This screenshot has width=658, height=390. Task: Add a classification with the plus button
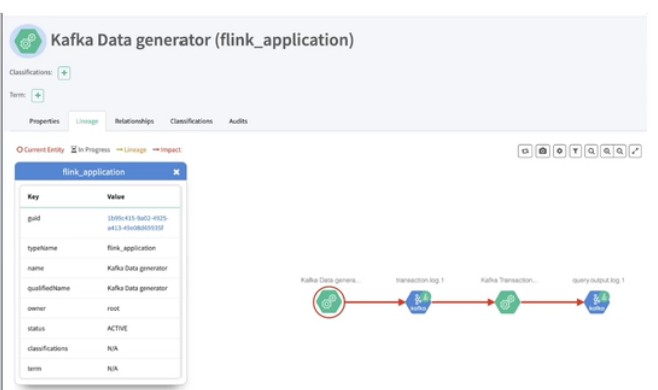[x=64, y=73]
